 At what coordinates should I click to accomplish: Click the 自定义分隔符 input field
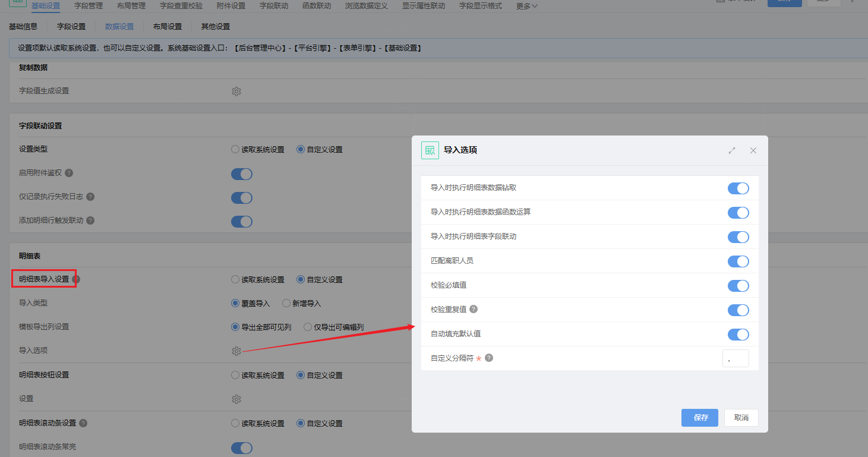(x=736, y=358)
